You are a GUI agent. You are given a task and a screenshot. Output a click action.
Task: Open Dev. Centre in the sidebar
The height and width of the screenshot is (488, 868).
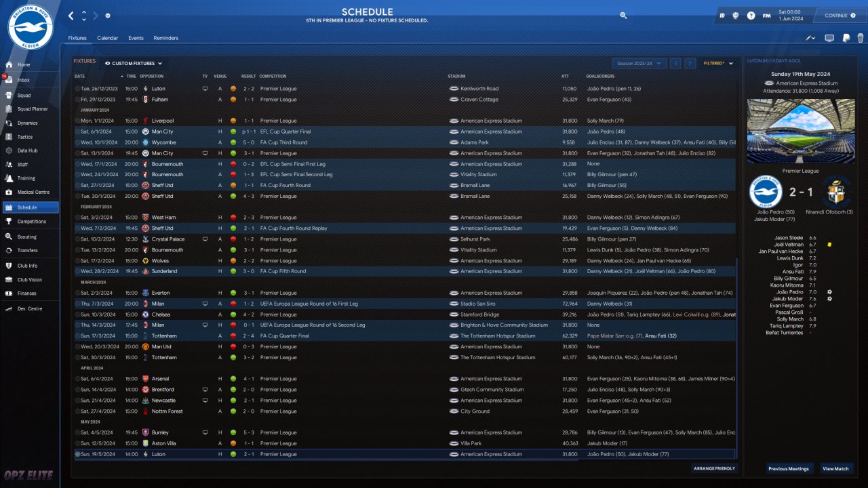click(30, 308)
